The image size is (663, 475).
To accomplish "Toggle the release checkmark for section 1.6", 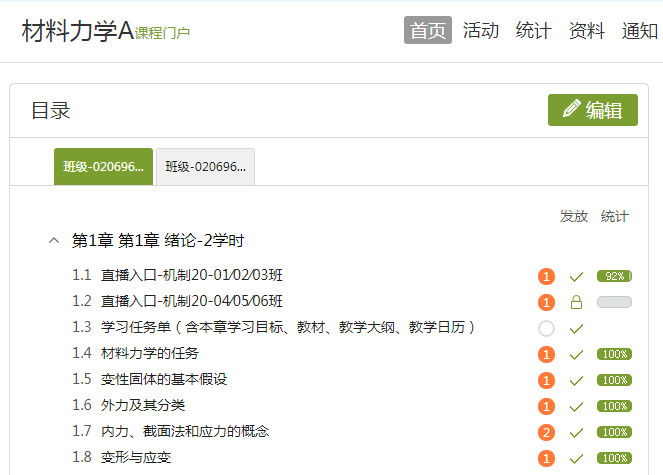I will coord(576,406).
